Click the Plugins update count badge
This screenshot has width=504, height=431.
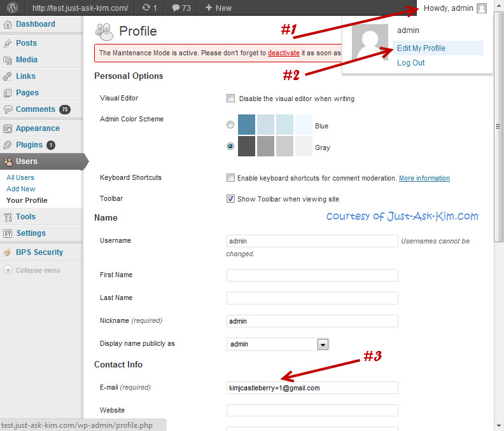[x=51, y=145]
